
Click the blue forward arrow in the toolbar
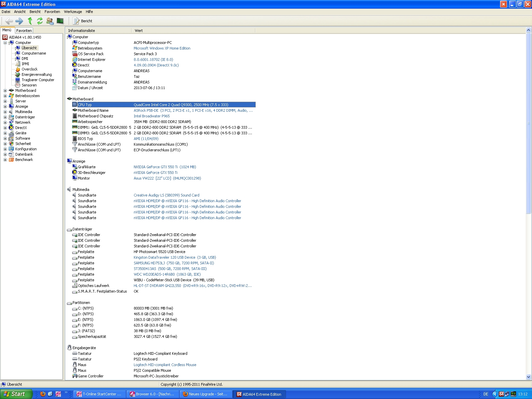click(x=19, y=21)
